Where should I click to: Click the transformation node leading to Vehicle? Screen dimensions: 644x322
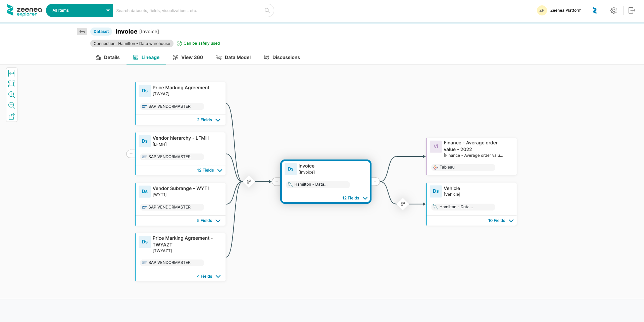click(x=403, y=204)
